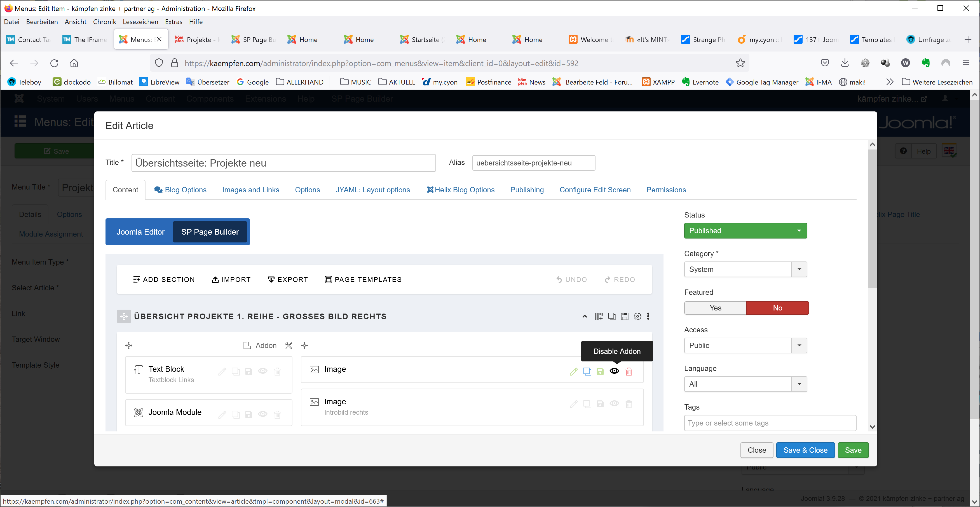The width and height of the screenshot is (980, 507).
Task: Switch to the Images and Links tab
Action: tap(250, 190)
